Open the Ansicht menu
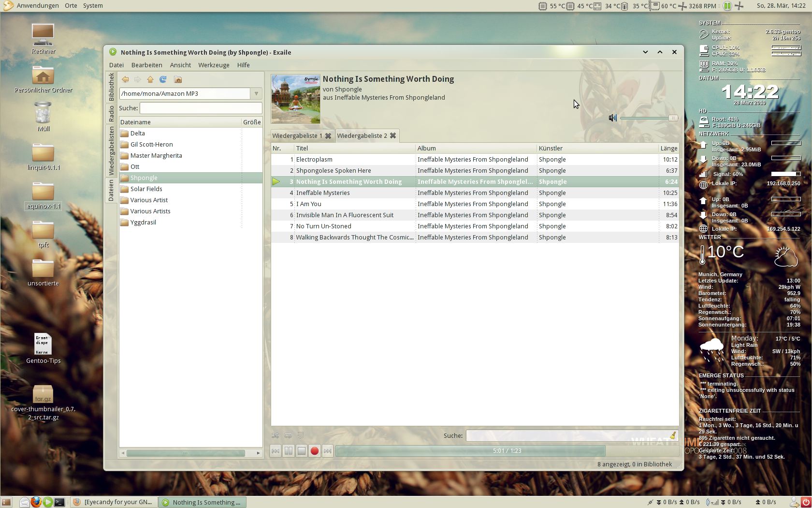 (x=180, y=65)
